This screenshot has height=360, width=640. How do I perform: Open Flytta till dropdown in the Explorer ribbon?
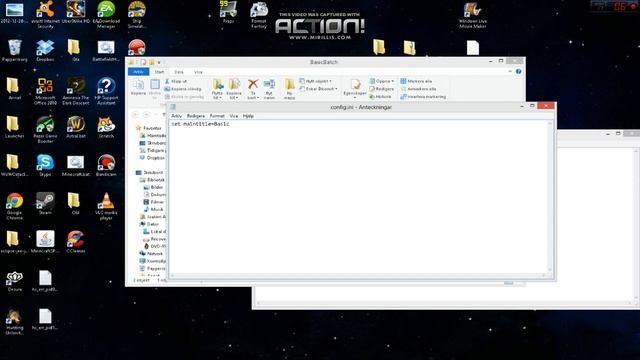pos(217,89)
